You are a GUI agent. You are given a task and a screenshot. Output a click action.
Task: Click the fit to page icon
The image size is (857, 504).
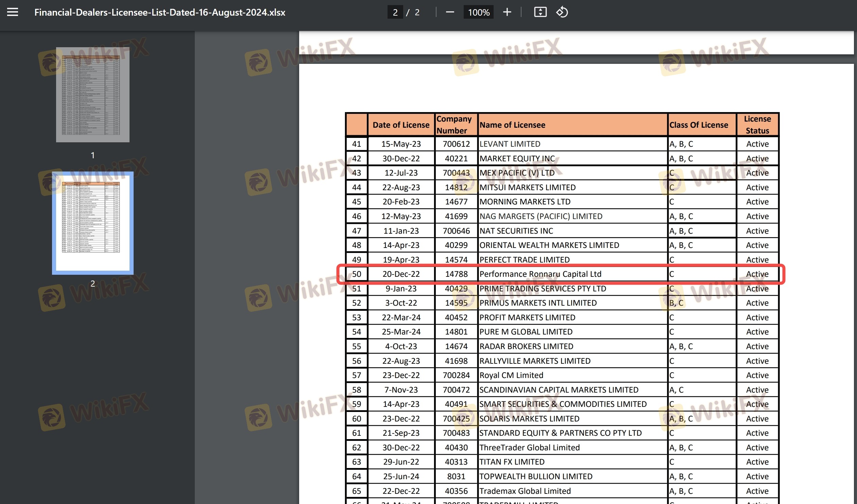click(x=540, y=13)
